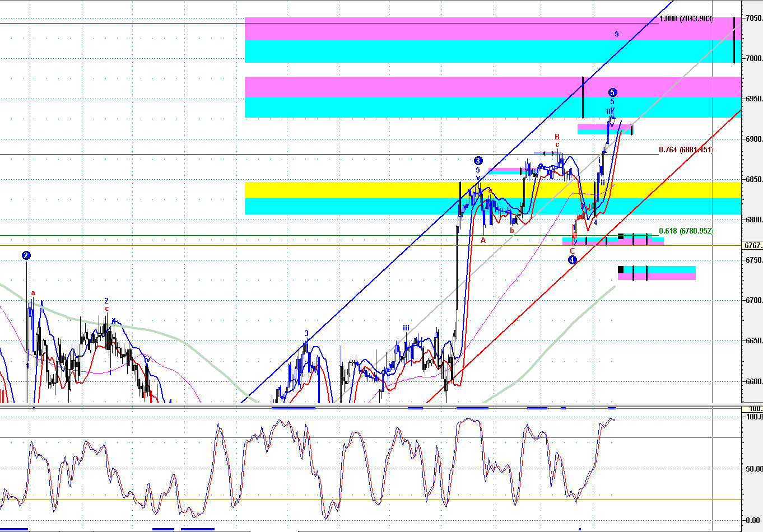Click the red uppercase C wave label
The image size is (763, 532).
click(x=573, y=251)
